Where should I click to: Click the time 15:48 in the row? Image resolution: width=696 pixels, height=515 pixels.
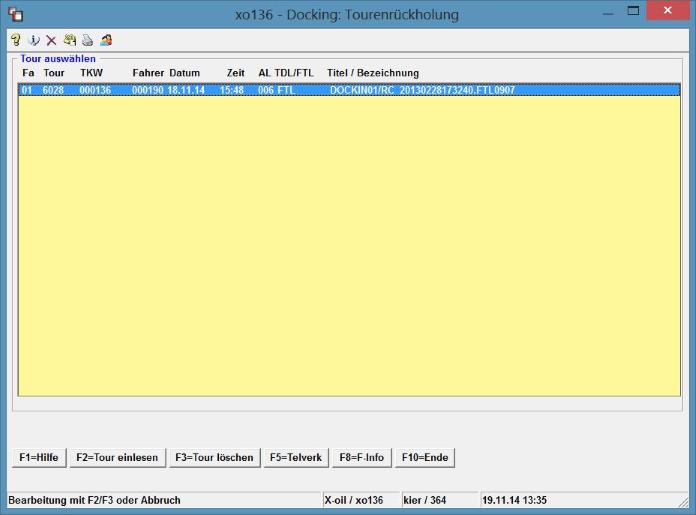pyautogui.click(x=232, y=90)
